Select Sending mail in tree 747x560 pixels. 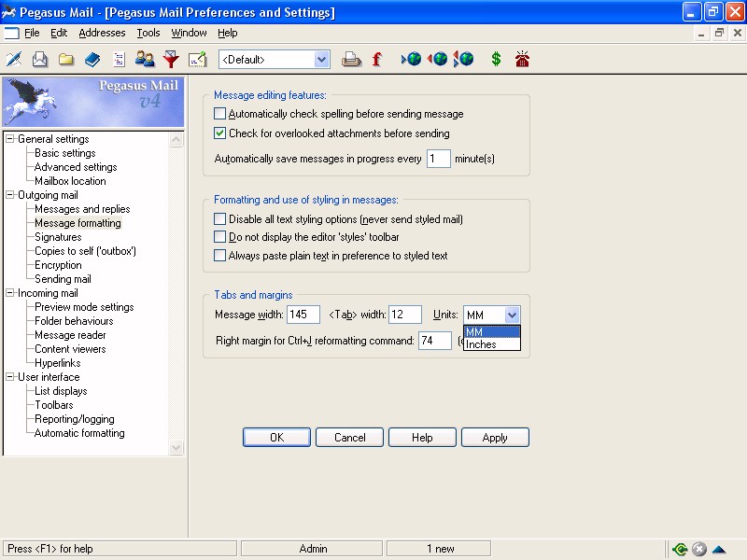(63, 278)
